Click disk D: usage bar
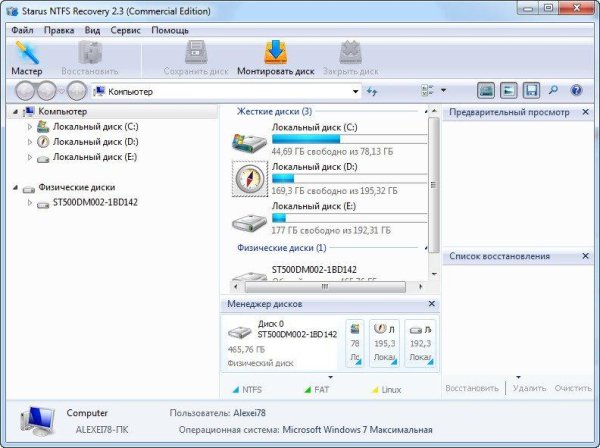600x448 pixels. click(349, 179)
